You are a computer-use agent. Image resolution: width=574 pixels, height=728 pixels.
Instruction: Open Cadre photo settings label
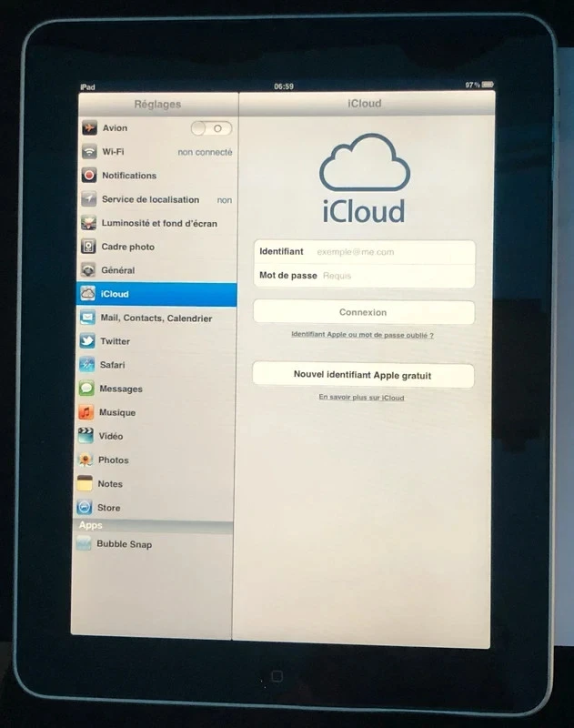128,247
